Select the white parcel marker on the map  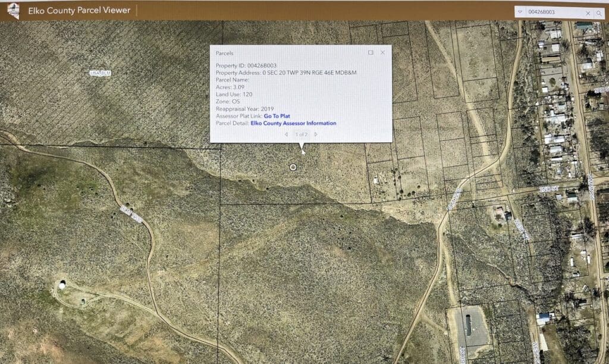[293, 167]
